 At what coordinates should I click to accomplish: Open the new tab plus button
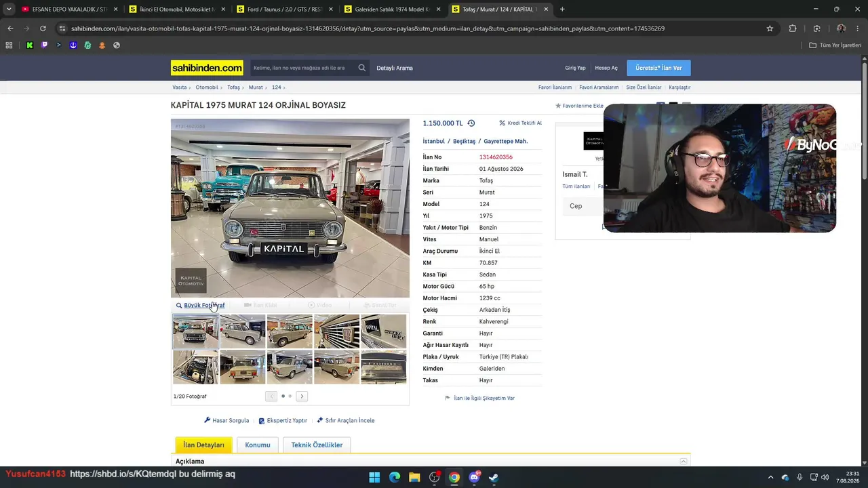562,9
